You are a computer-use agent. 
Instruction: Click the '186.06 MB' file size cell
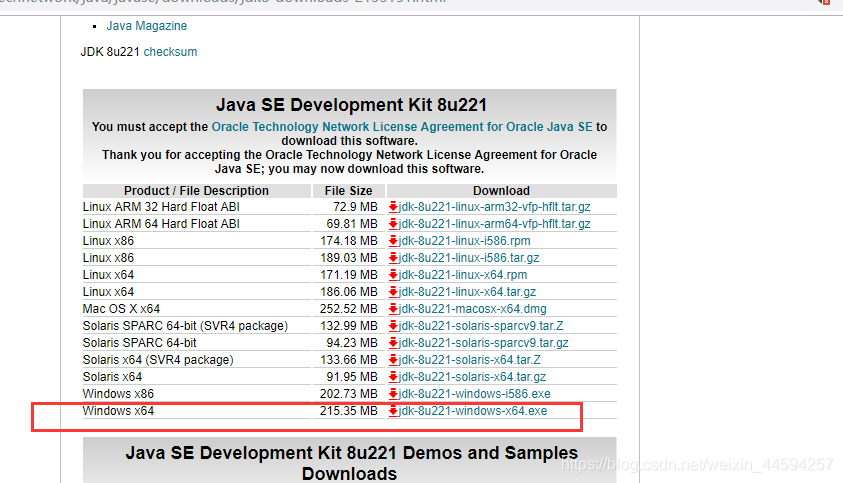[348, 292]
